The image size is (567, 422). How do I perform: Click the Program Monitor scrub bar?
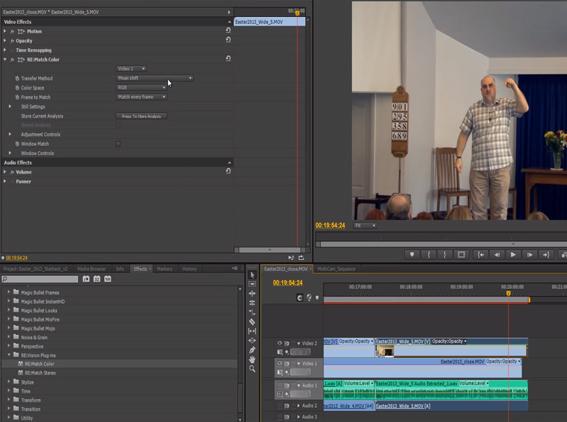(x=443, y=244)
